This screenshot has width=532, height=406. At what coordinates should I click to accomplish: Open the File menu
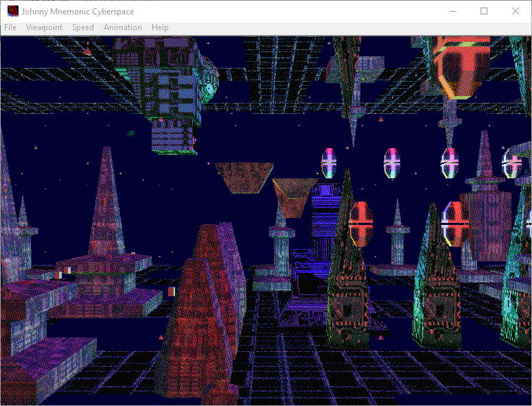(x=10, y=27)
